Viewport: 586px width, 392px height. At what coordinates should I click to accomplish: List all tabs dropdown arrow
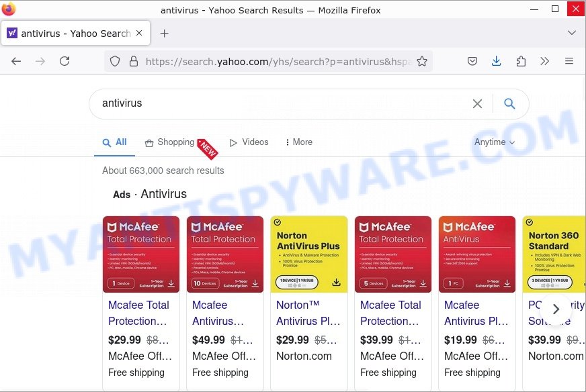[571, 33]
